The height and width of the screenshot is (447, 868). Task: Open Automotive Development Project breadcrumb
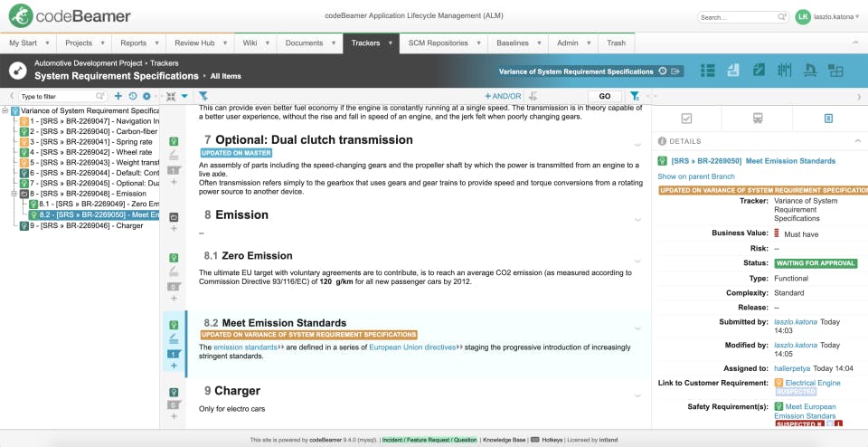pos(90,63)
